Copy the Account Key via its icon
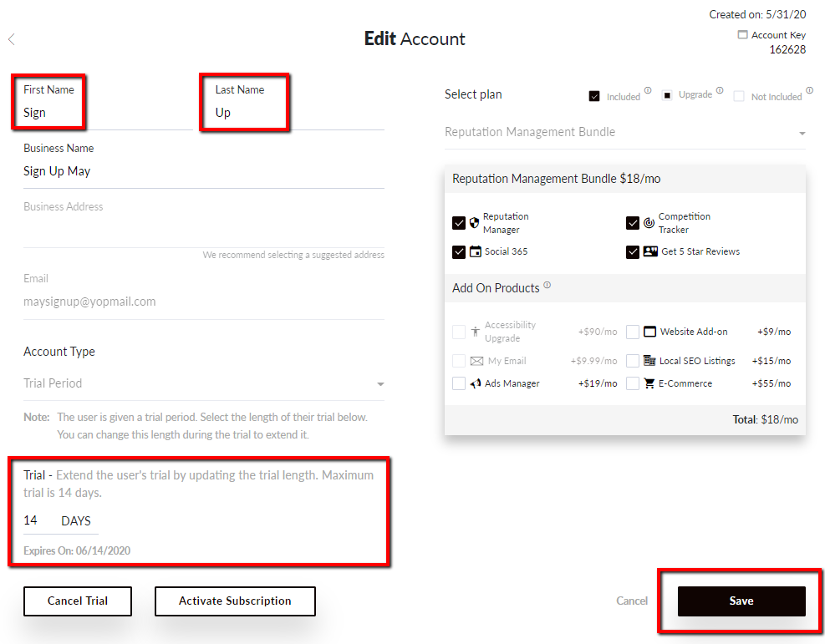Image resolution: width=825 pixels, height=644 pixels. pyautogui.click(x=742, y=35)
